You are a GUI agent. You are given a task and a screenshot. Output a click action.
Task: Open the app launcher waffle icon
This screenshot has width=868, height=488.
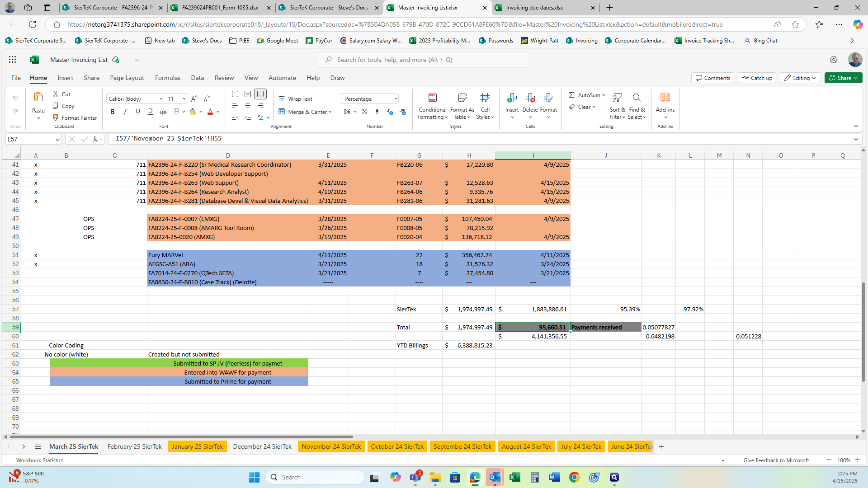click(x=13, y=60)
